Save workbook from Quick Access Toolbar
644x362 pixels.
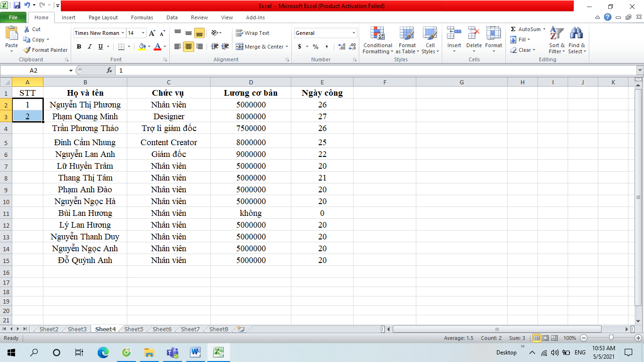coord(17,6)
